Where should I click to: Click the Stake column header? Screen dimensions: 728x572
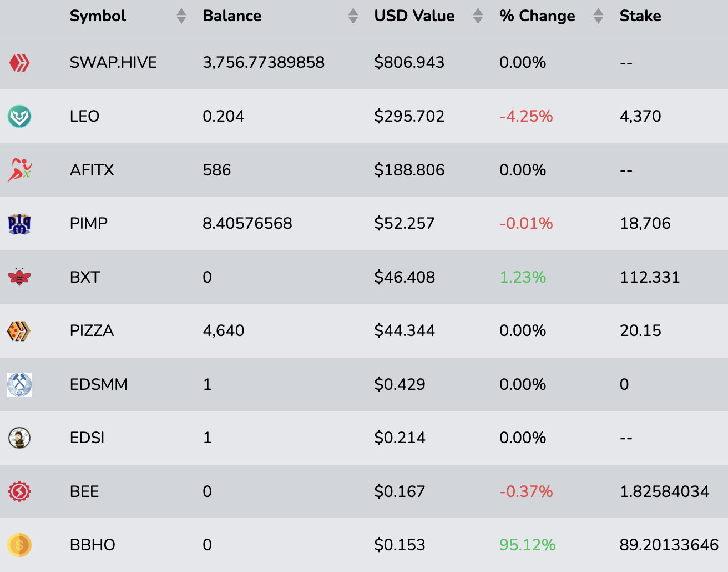[x=640, y=16]
